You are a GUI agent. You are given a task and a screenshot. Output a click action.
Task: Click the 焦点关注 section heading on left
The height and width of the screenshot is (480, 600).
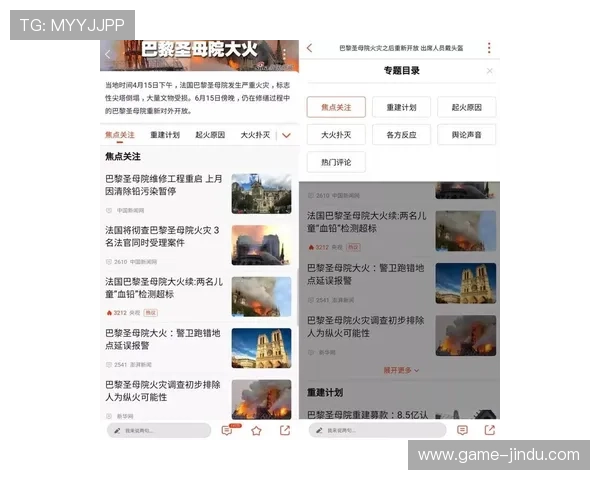click(x=123, y=156)
